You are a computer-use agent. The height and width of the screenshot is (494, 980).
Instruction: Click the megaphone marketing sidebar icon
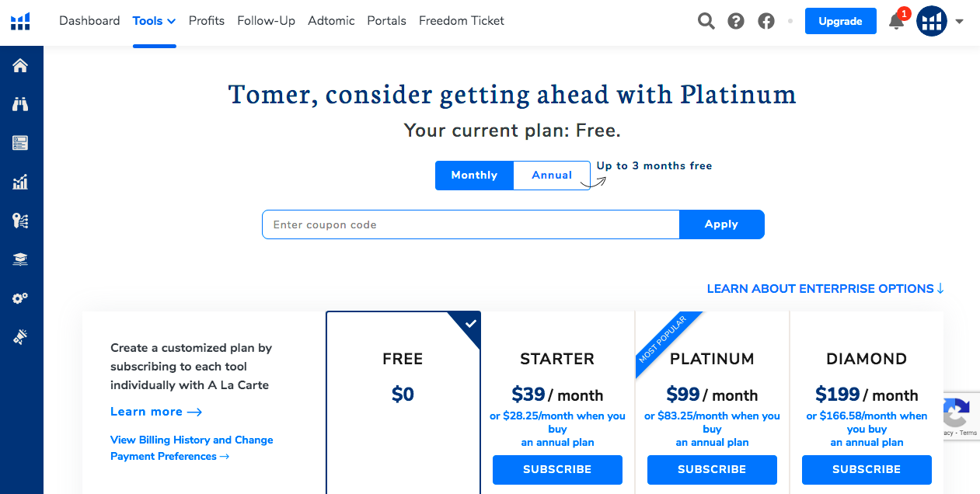coord(20,337)
